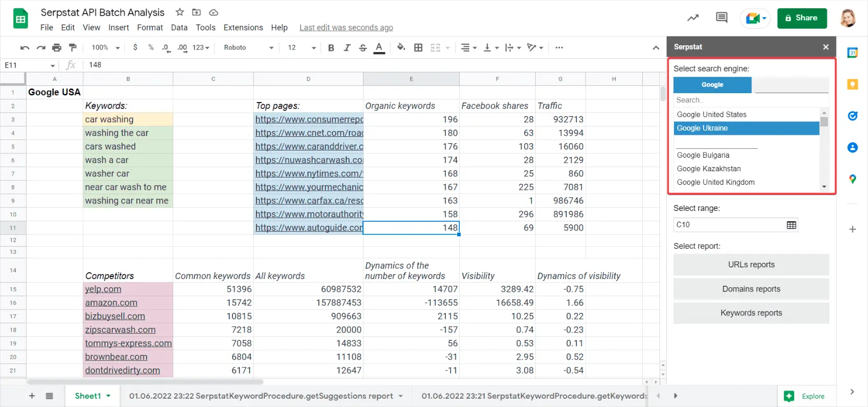The width and height of the screenshot is (868, 407).
Task: Click the print icon in toolbar
Action: coord(57,48)
